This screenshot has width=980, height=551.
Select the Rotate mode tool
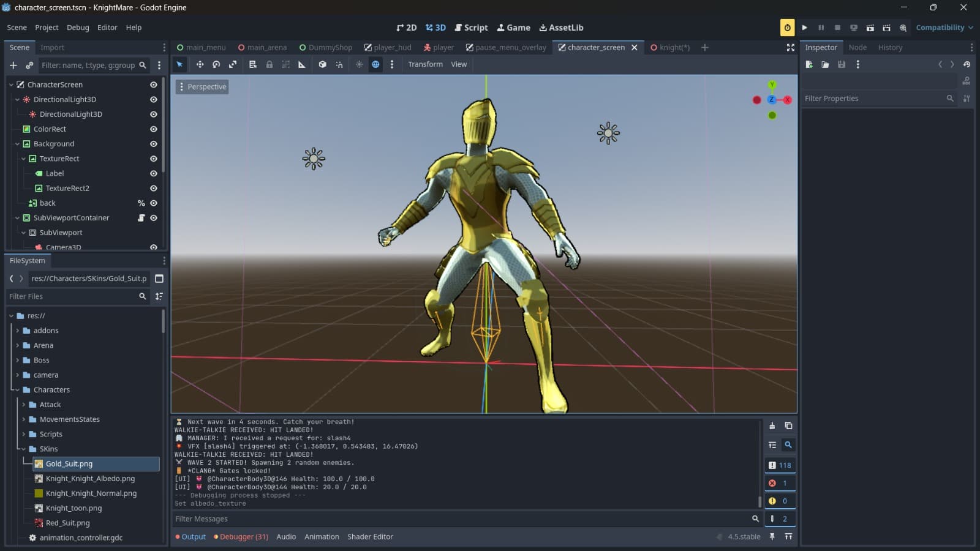click(x=216, y=64)
